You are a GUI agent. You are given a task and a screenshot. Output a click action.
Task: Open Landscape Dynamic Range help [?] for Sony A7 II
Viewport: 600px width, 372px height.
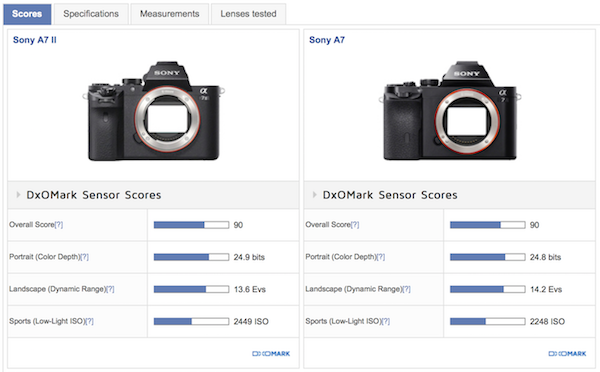click(110, 289)
